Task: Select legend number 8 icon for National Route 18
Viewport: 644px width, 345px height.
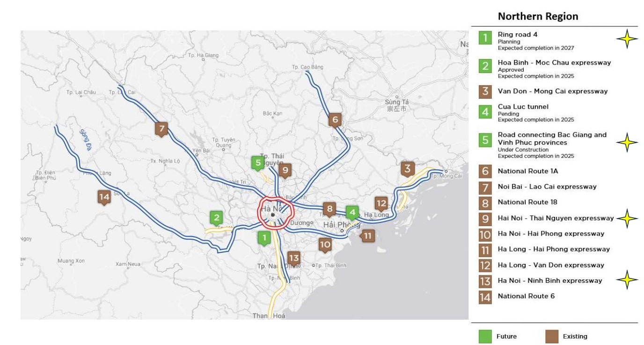Action: point(485,203)
